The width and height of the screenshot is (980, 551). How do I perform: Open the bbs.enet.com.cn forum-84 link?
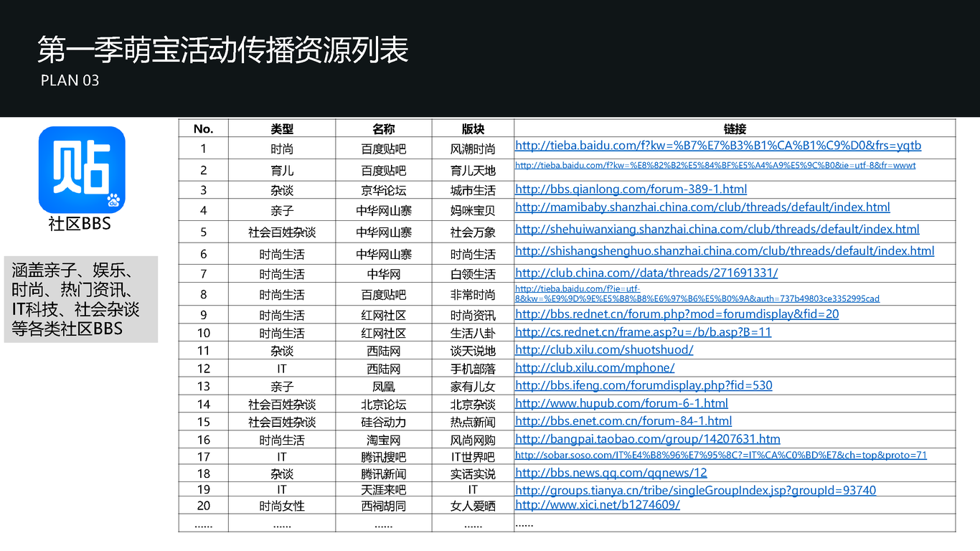623,421
